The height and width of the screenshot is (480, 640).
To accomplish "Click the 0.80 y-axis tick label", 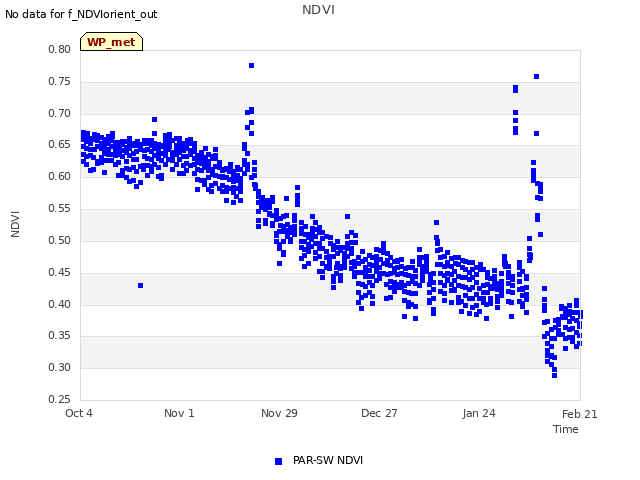I will point(60,49).
